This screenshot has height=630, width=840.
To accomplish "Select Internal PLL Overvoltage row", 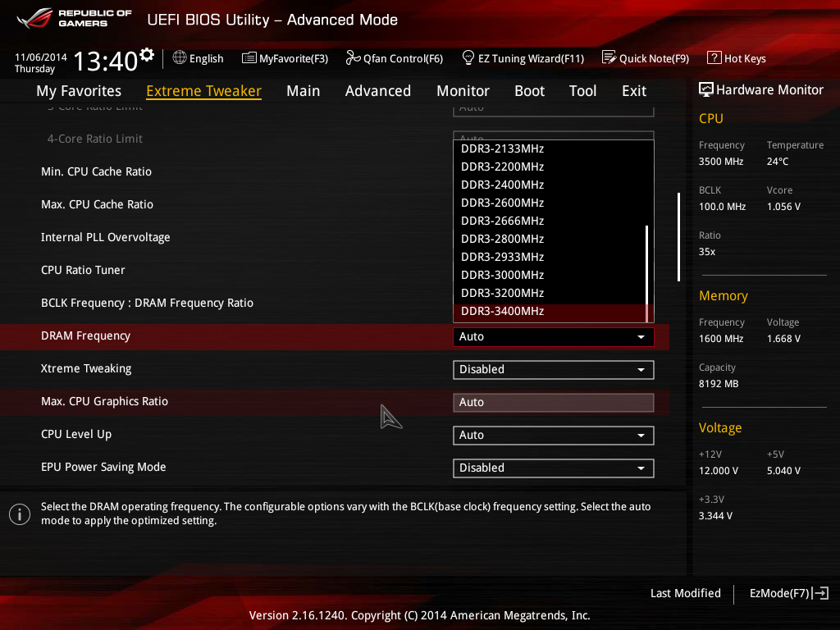I will 106,237.
